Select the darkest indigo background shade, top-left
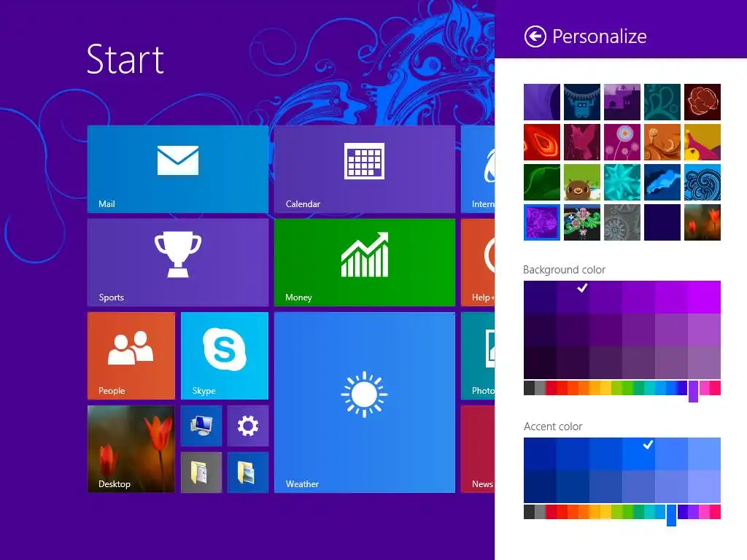The image size is (747, 560). pos(540,297)
